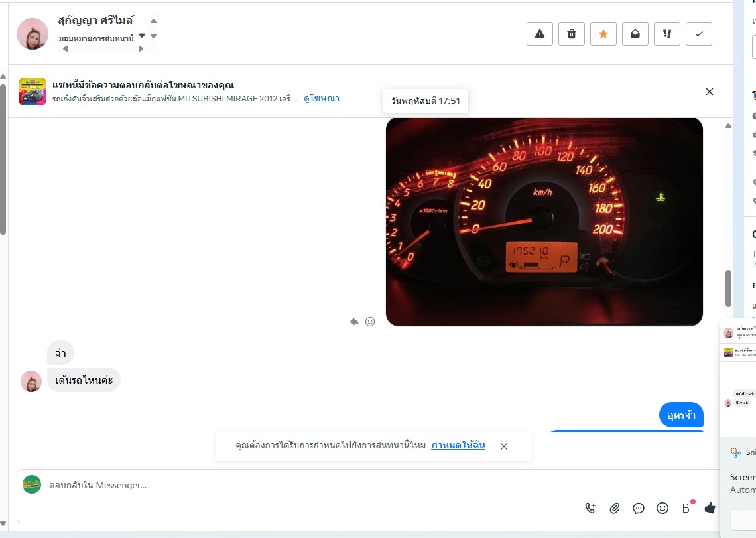Open saved replies speech bubble icon
The image size is (756, 538).
point(639,508)
